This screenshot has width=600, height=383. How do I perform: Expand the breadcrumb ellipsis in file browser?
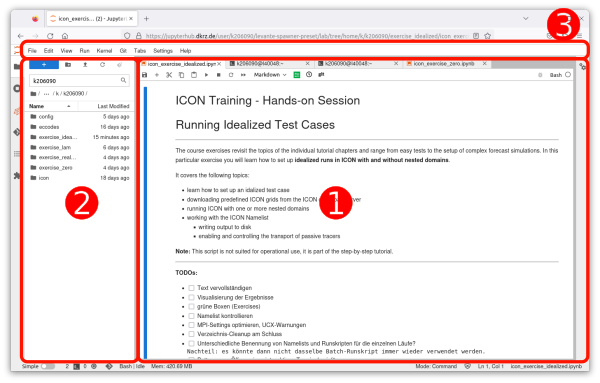[46, 94]
